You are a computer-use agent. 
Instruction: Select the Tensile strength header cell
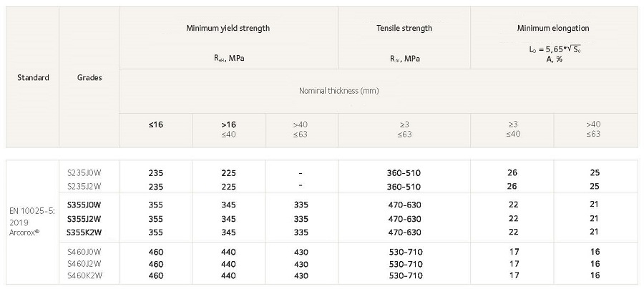pos(404,29)
